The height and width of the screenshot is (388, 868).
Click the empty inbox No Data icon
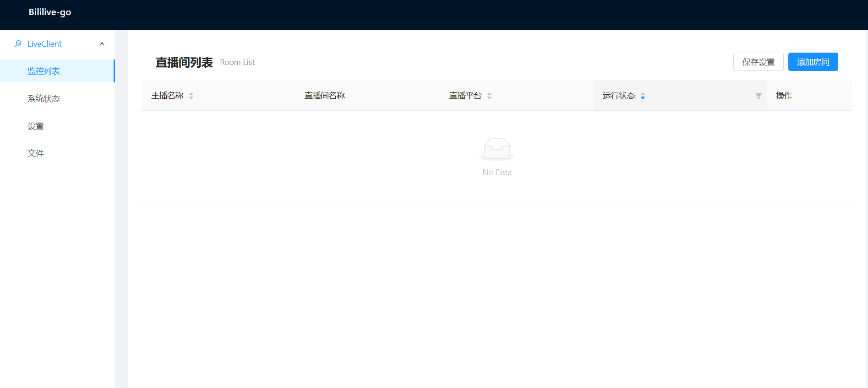[497, 149]
